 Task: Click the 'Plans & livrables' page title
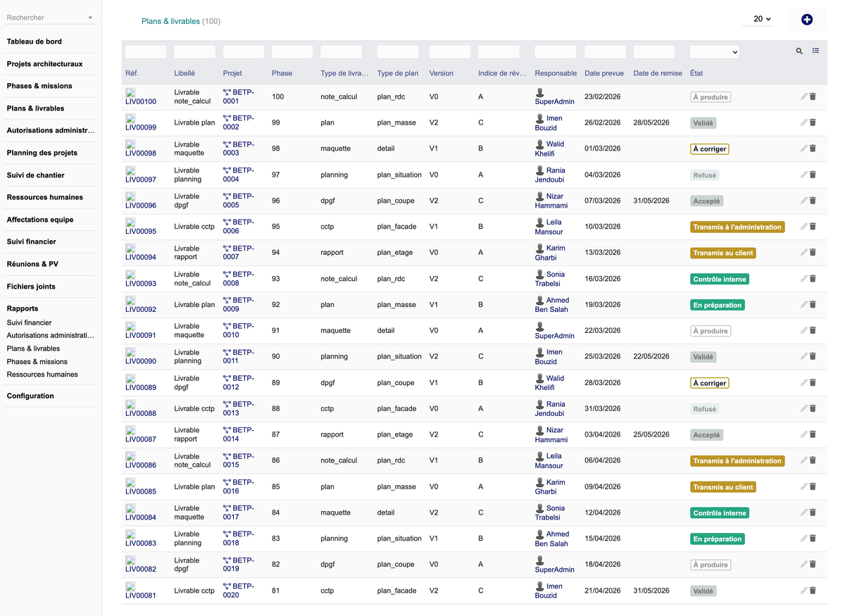coord(170,21)
